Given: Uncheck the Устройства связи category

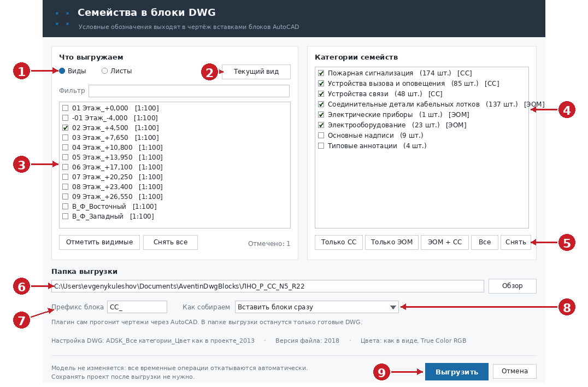Looking at the screenshot, I should point(321,94).
